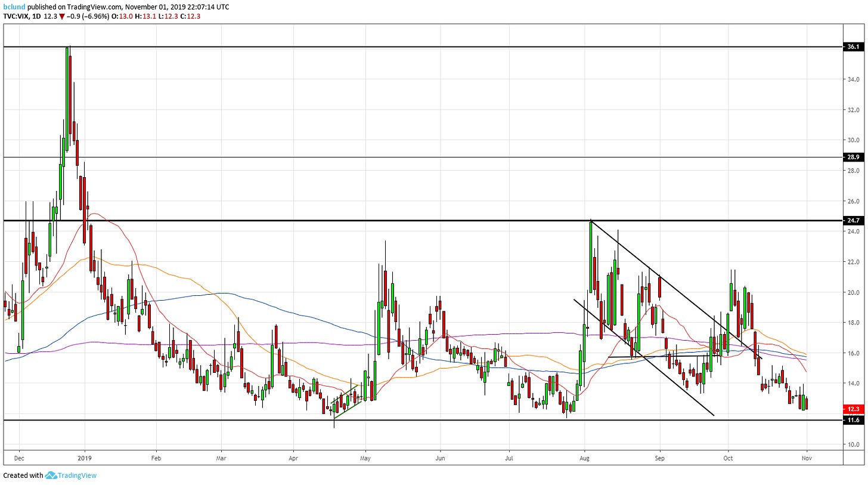
Task: Select the 11.6 price level label
Action: 853,421
